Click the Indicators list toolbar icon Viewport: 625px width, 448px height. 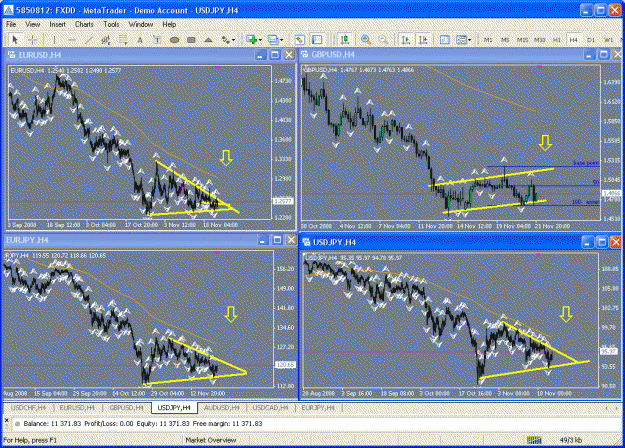(x=444, y=39)
